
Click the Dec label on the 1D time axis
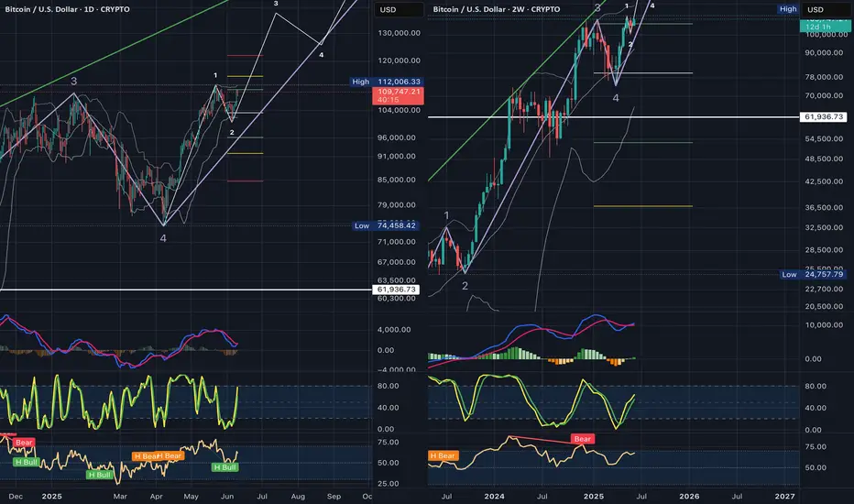(16, 497)
